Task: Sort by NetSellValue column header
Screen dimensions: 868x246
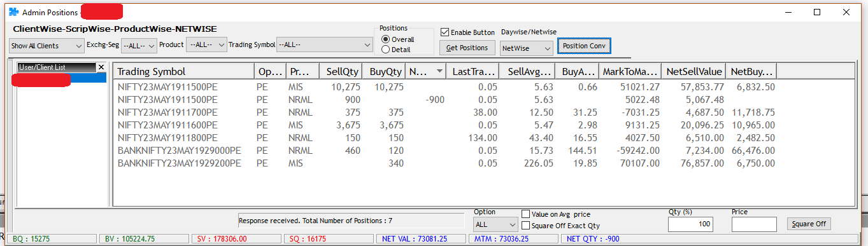Action: pyautogui.click(x=695, y=72)
